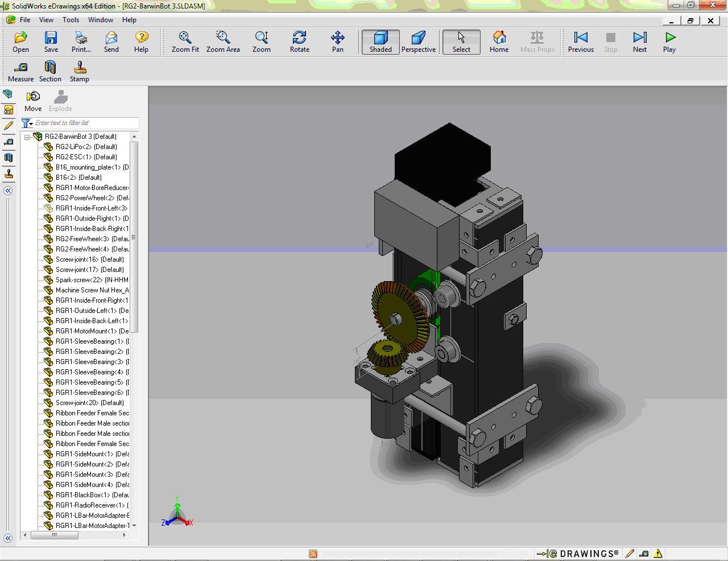Collapse the RG2-BarwinBot 3 tree root
Screen dimensions: 728x561
point(27,137)
